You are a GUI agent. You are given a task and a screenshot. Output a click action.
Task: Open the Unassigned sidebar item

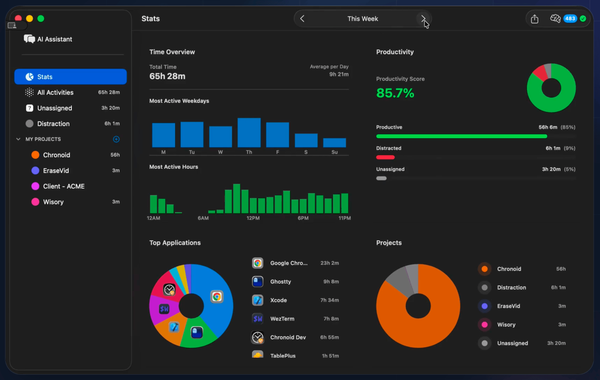[70, 108]
